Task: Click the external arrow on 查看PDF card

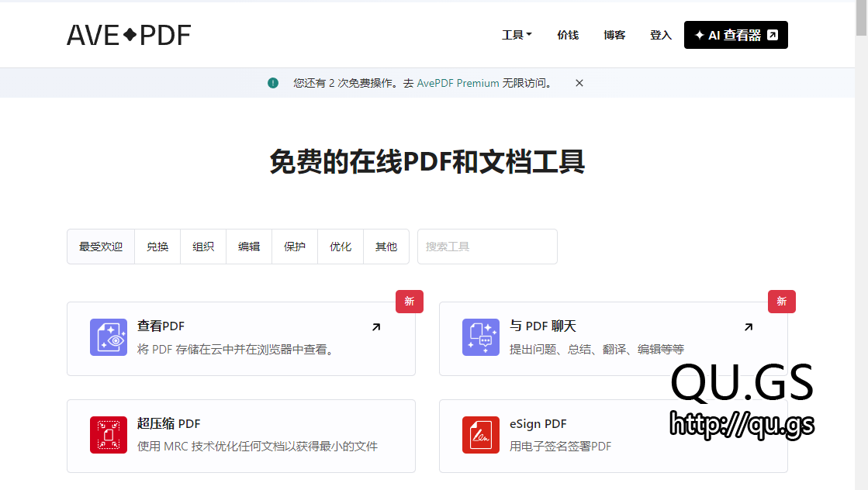Action: [376, 327]
